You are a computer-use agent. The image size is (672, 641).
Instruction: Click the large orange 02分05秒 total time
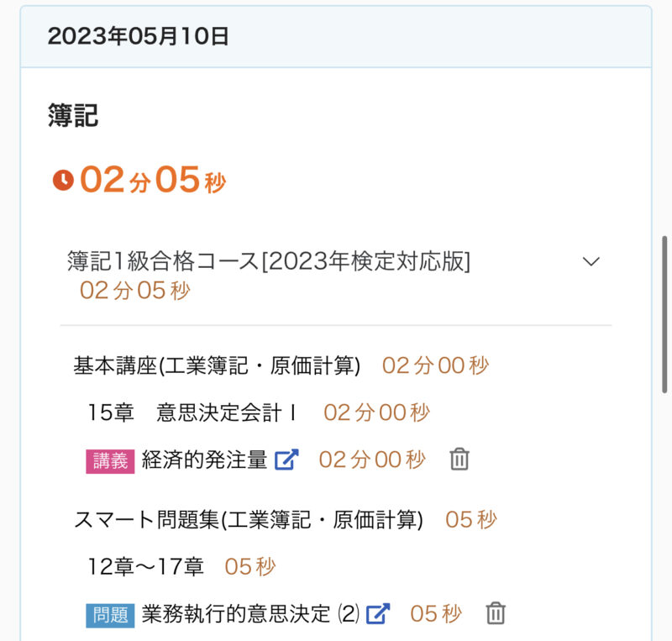pyautogui.click(x=153, y=180)
